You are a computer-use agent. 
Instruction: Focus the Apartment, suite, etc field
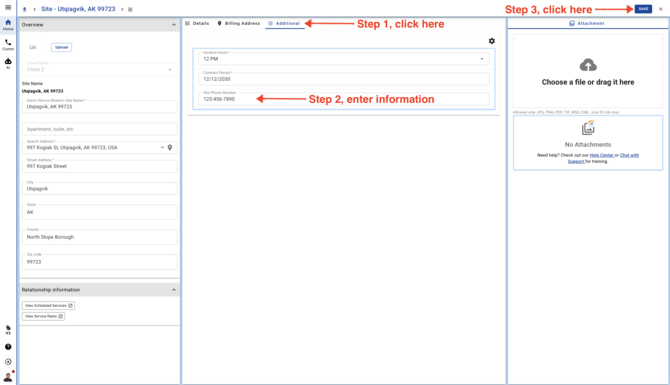pos(100,129)
